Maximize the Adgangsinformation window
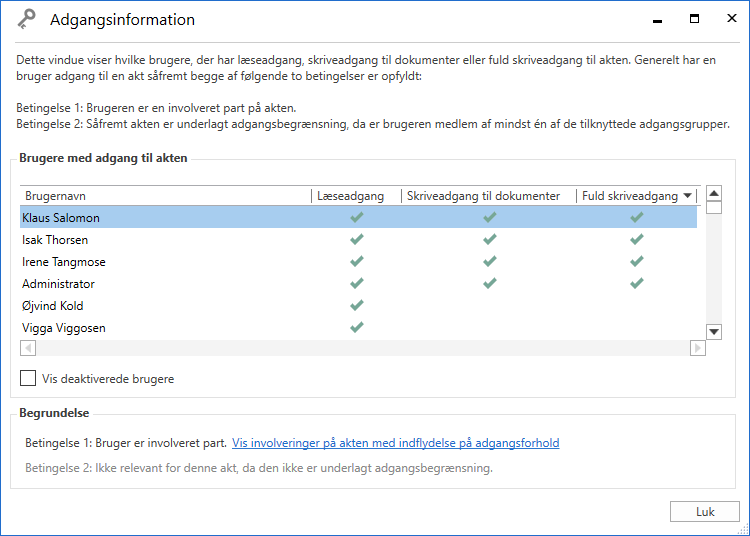Viewport: 750px width, 536px height. 694,19
